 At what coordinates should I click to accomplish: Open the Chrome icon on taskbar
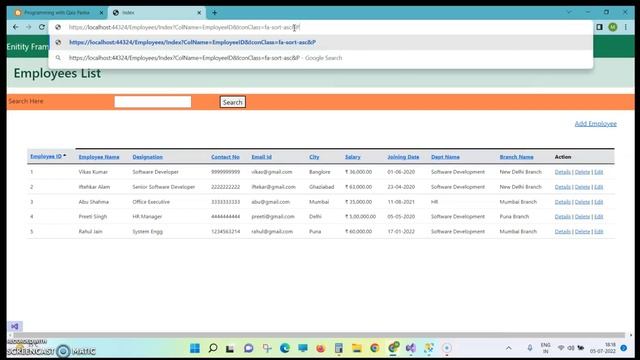click(375, 348)
